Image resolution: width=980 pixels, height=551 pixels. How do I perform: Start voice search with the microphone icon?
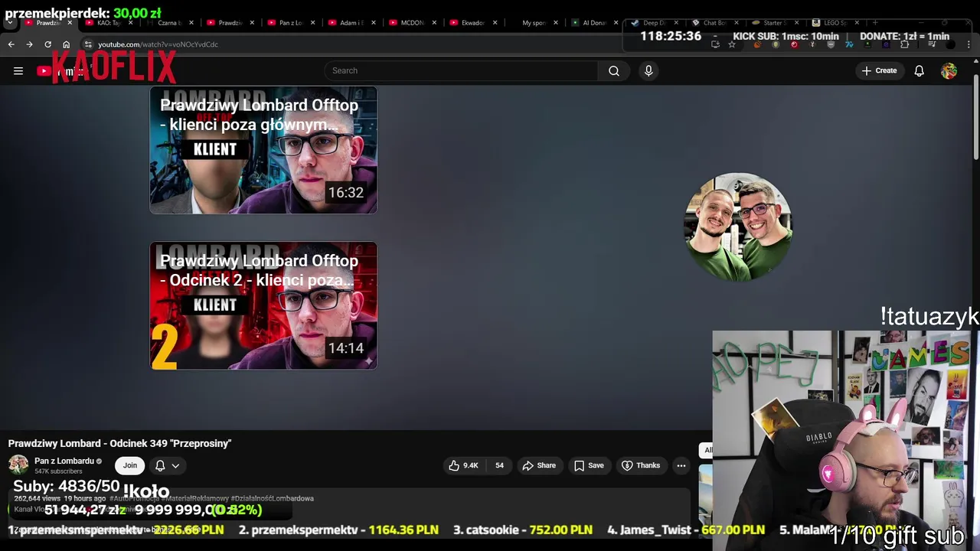point(648,70)
